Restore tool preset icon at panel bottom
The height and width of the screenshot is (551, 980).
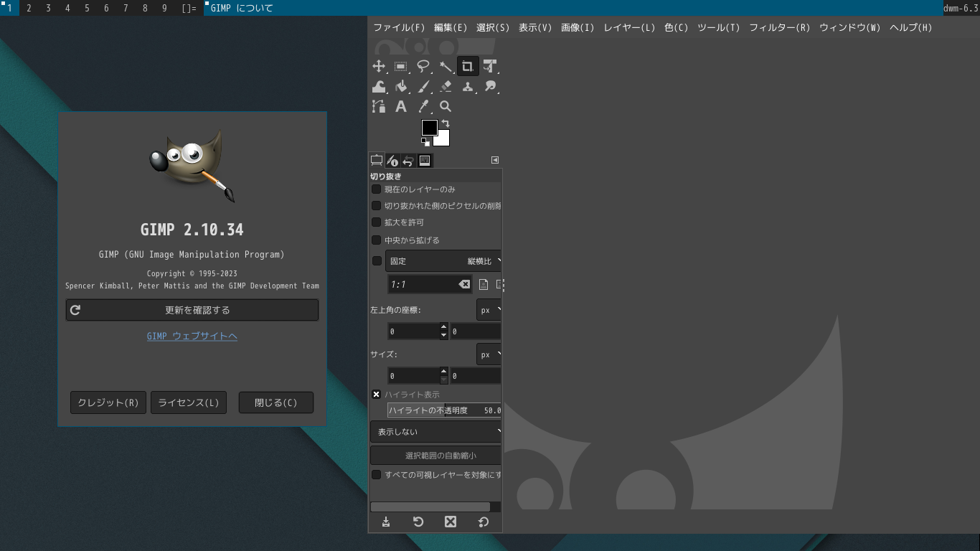(418, 522)
